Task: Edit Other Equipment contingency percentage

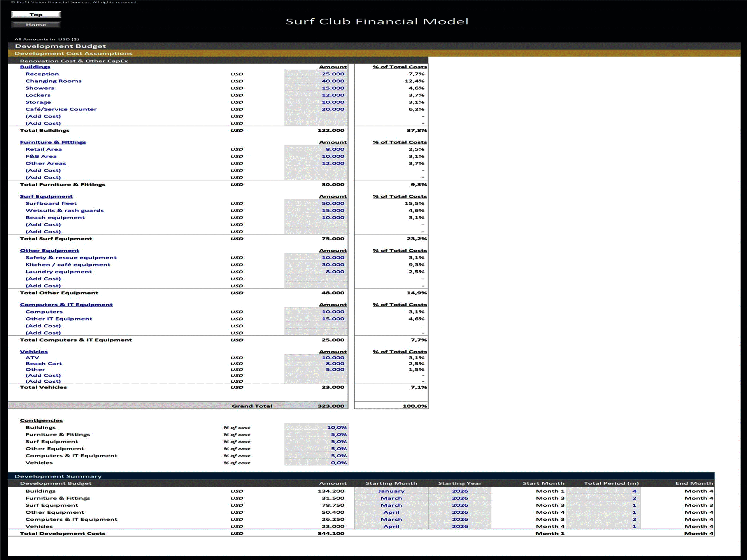Action: click(x=316, y=448)
